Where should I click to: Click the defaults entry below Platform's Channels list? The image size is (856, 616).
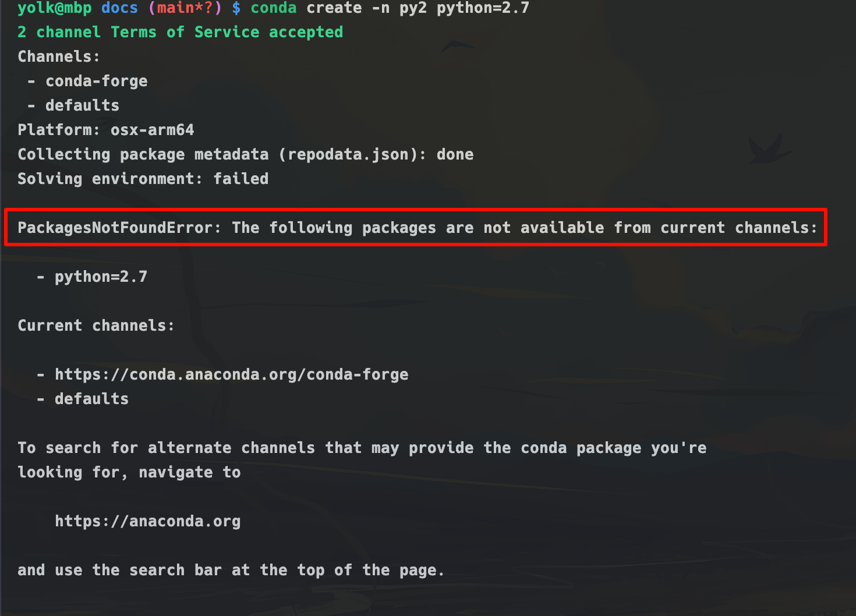pos(82,105)
